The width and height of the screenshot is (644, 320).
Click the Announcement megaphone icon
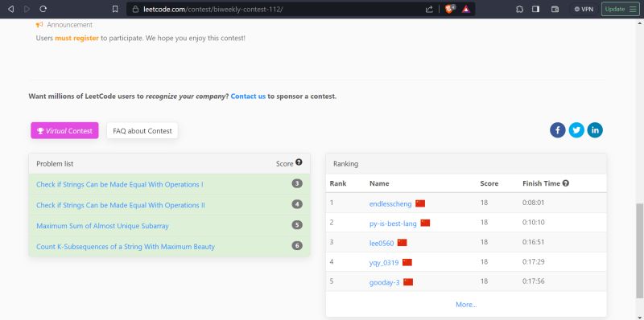click(x=39, y=25)
